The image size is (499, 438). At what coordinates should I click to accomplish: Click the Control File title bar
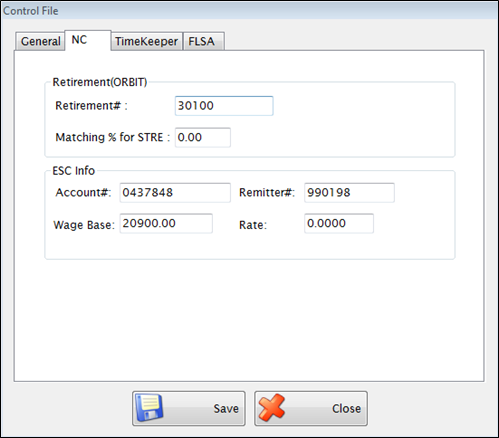tap(249, 11)
